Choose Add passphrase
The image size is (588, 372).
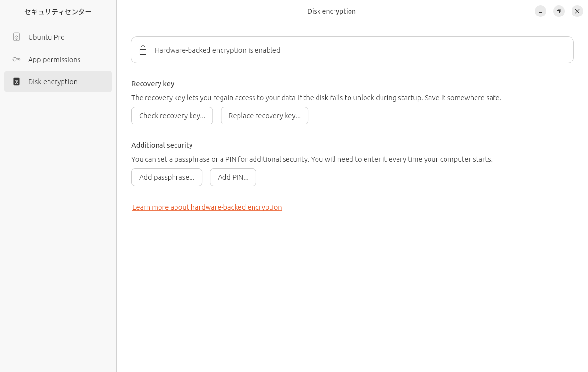[x=167, y=177]
